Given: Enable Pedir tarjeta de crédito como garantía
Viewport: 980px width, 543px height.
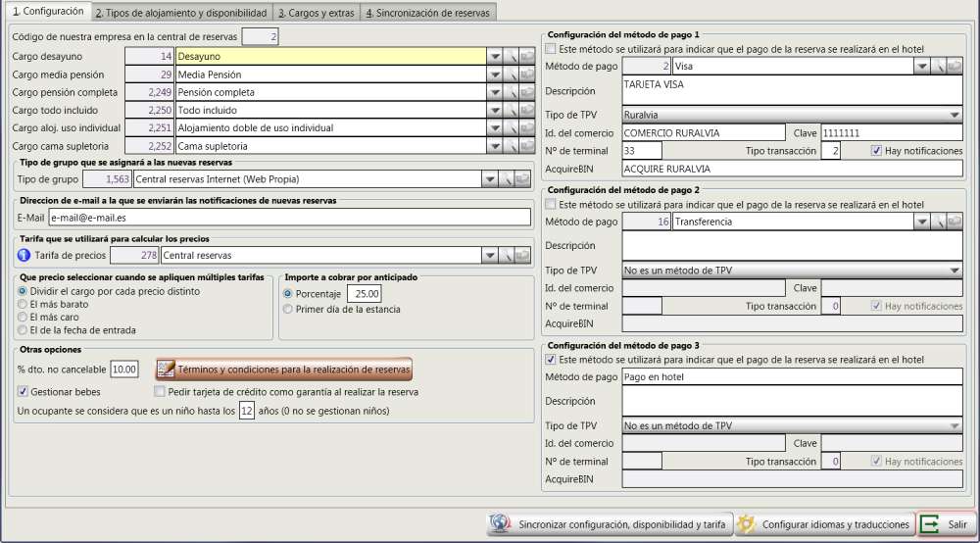Looking at the screenshot, I should [x=160, y=392].
